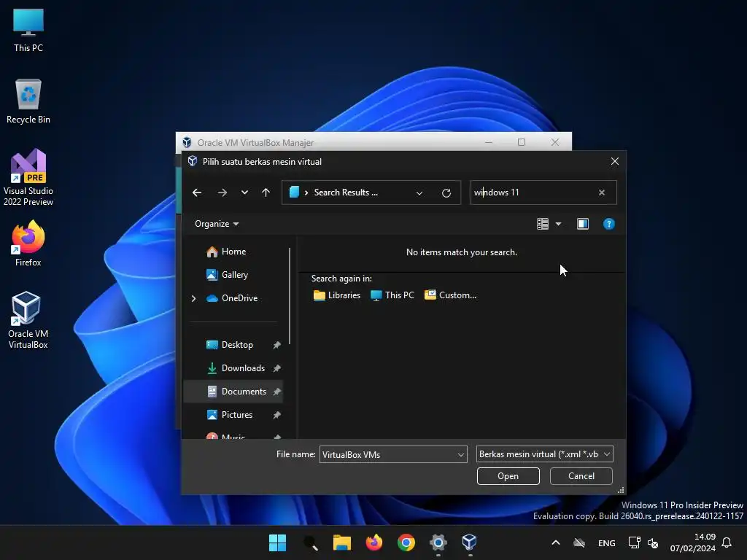Open This PC desktop icon

coord(28,30)
